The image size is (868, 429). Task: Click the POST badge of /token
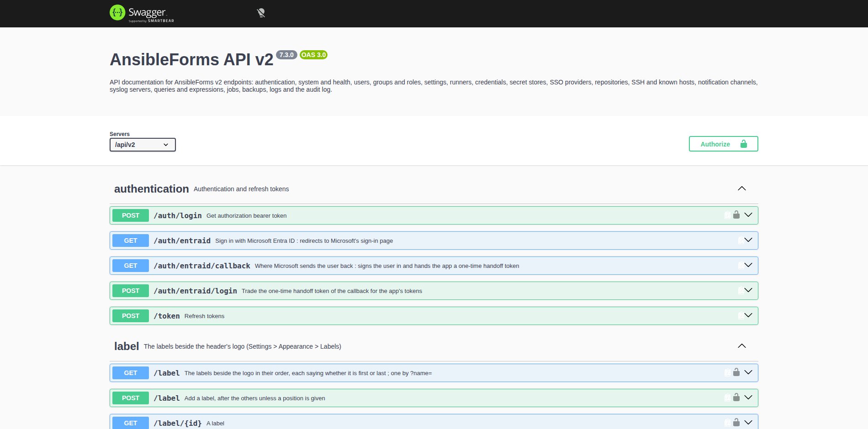coord(131,316)
